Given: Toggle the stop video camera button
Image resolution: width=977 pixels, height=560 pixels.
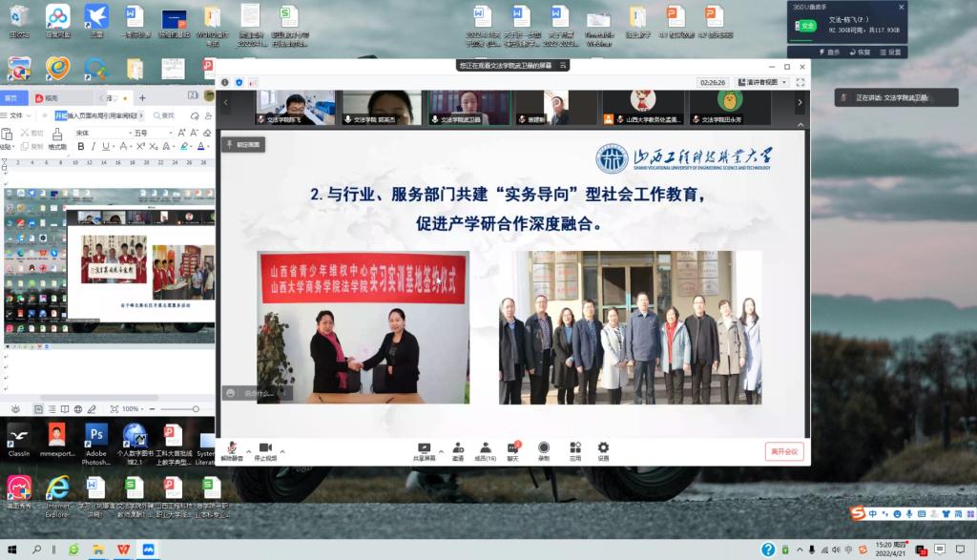Looking at the screenshot, I should 265,448.
